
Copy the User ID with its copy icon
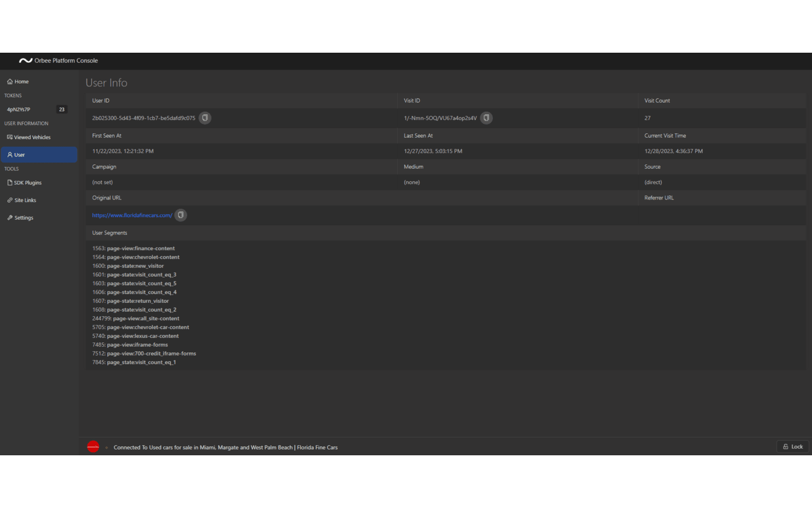(204, 117)
